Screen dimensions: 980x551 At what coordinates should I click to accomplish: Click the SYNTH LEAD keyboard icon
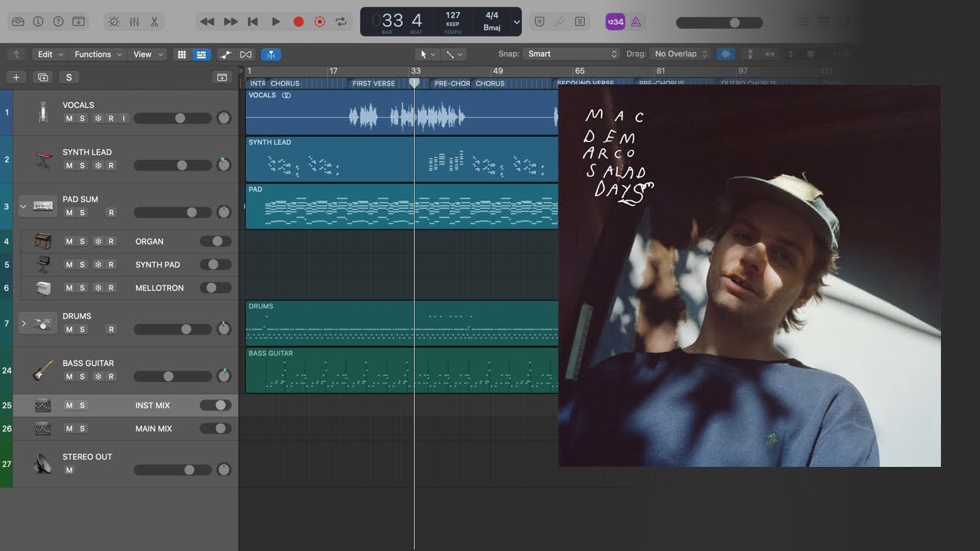point(43,159)
